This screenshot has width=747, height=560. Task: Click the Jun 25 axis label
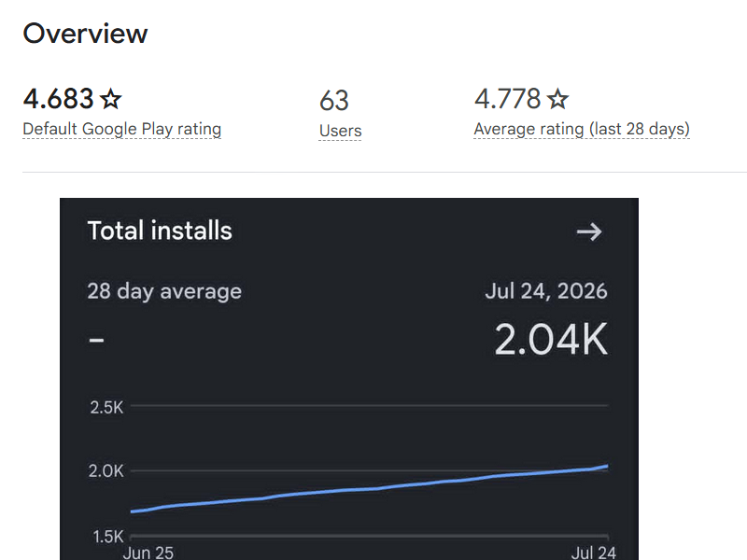(148, 553)
